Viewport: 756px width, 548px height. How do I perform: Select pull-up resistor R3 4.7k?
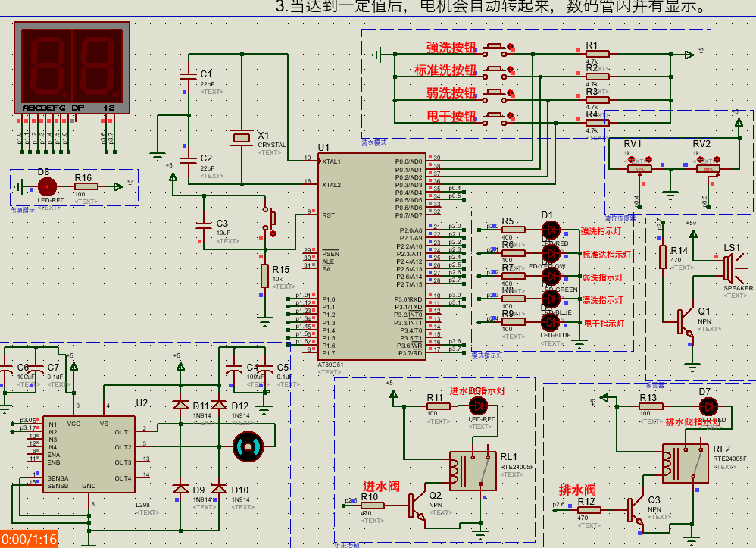coord(598,100)
